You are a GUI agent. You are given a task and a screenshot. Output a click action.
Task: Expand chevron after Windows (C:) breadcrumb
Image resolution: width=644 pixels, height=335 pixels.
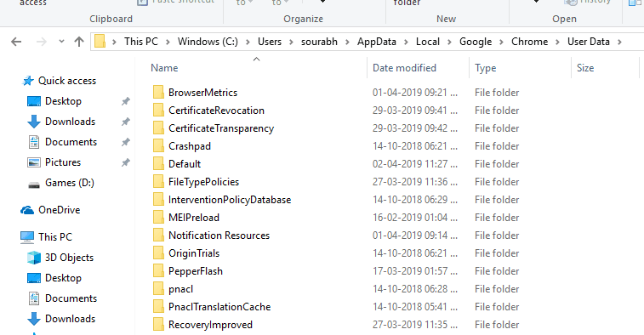(248, 42)
